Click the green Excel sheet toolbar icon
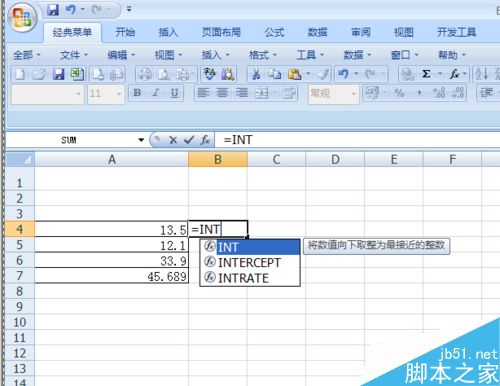This screenshot has width=500, height=386. (77, 74)
